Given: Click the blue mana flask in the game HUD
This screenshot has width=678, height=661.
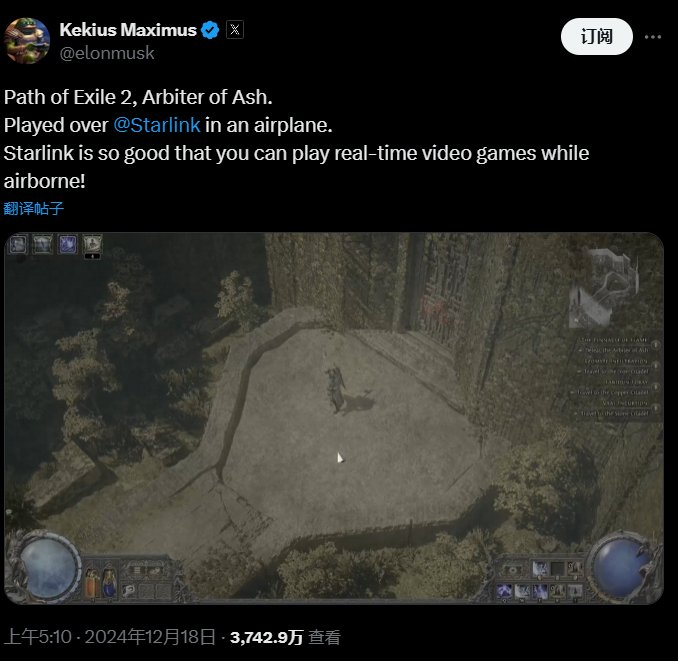Looking at the screenshot, I should (x=109, y=582).
